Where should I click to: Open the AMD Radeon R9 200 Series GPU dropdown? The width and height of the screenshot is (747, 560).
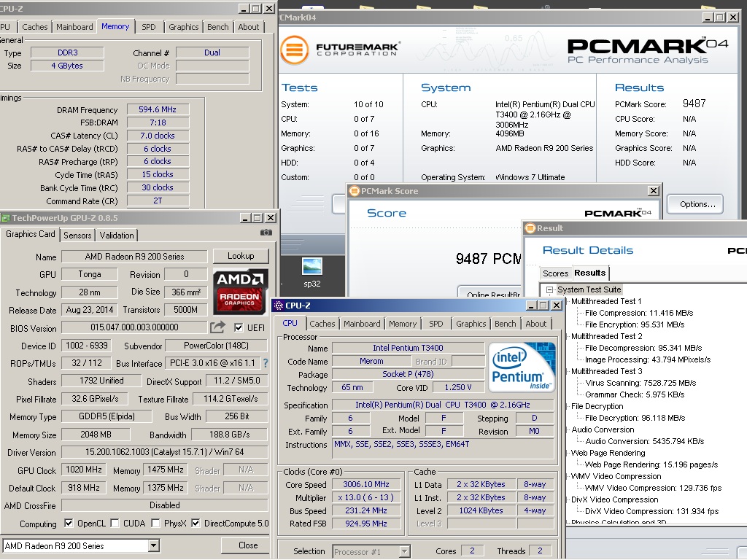pos(153,545)
